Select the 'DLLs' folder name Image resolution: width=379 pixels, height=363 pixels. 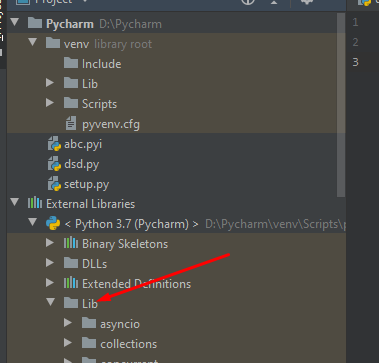coord(95,264)
